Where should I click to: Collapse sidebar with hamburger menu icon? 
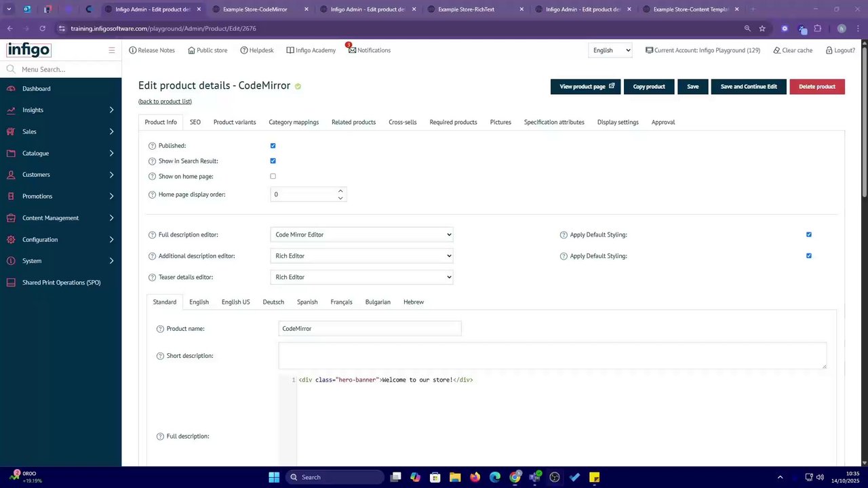pyautogui.click(x=112, y=50)
